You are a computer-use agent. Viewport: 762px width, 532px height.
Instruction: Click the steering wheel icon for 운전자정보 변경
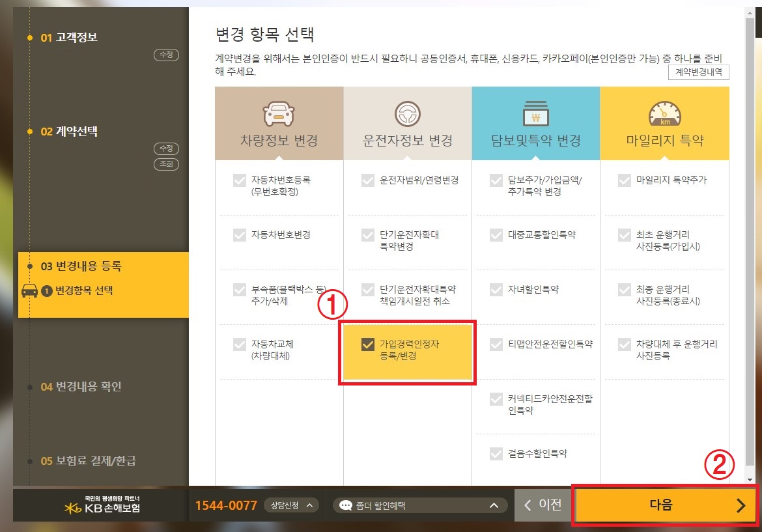[407, 114]
